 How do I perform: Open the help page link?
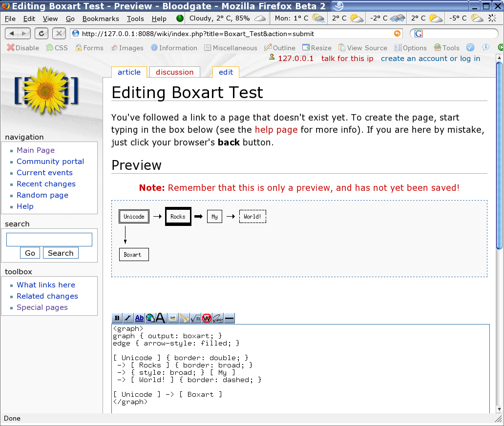(x=276, y=130)
